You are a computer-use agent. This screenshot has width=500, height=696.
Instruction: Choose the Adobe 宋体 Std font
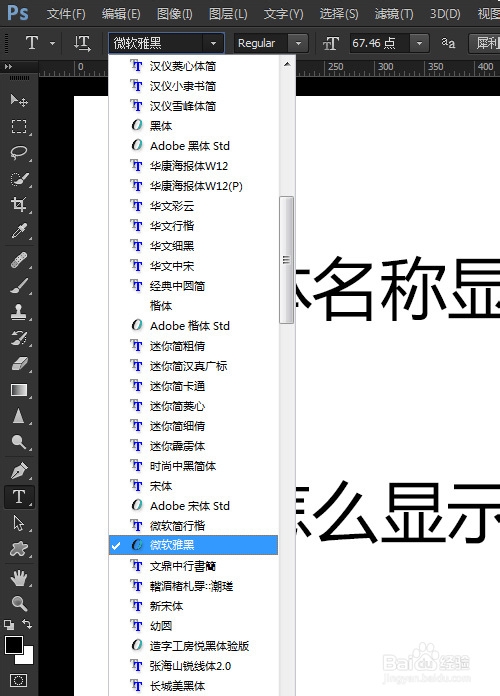coord(194,506)
